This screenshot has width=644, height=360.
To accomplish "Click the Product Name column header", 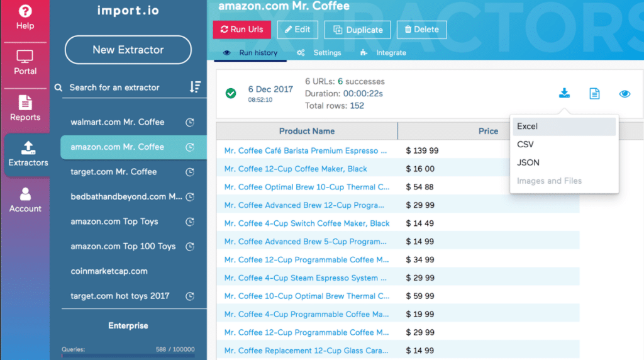I will [x=307, y=131].
